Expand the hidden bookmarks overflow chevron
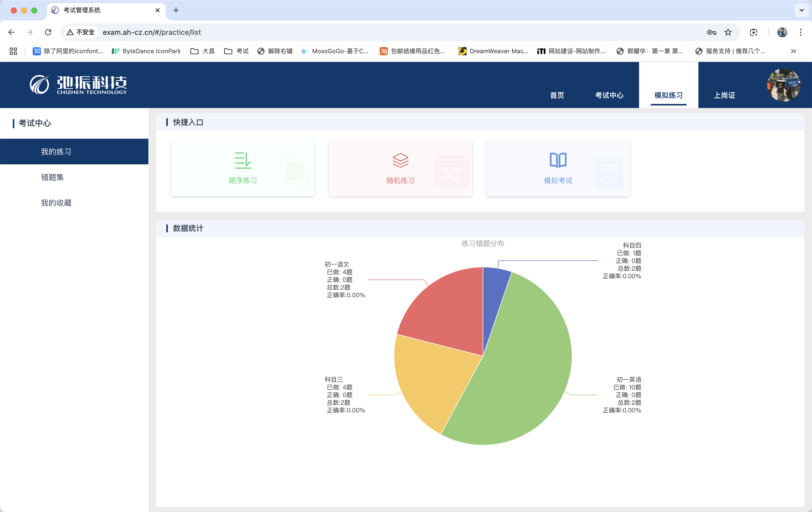812x512 pixels. coord(793,51)
